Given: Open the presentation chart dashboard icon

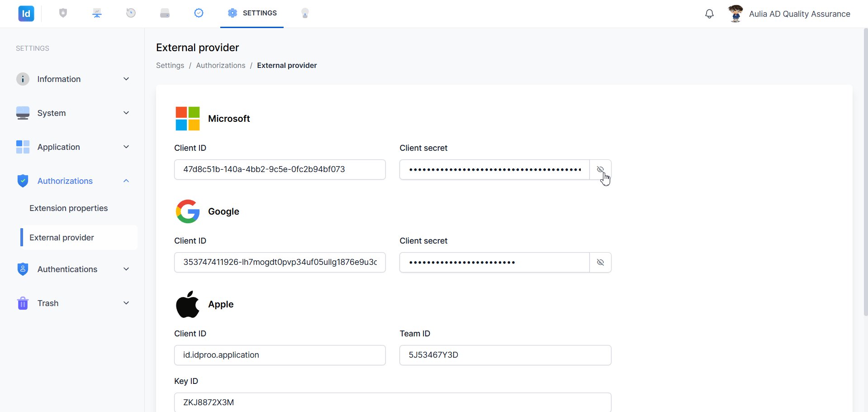Looking at the screenshot, I should tap(97, 13).
